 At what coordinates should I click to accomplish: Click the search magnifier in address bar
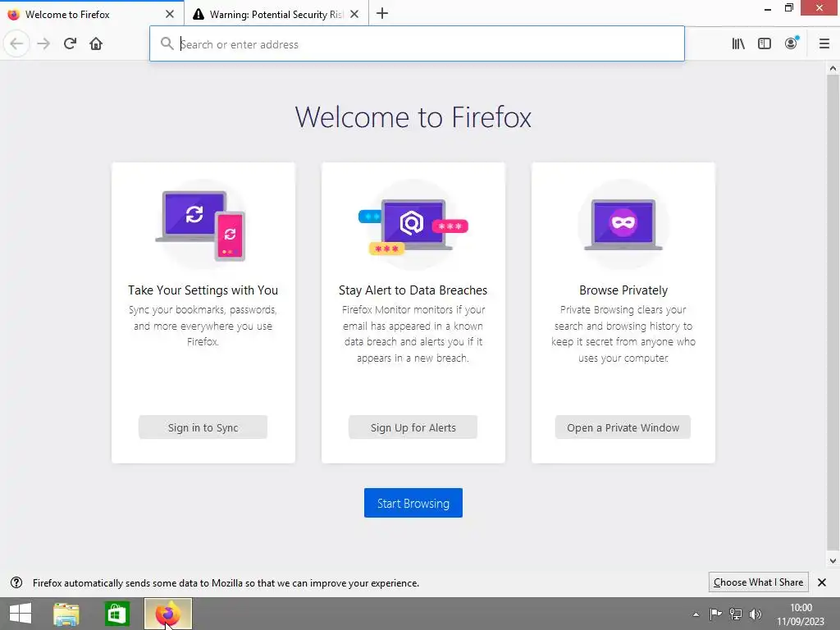tap(167, 44)
